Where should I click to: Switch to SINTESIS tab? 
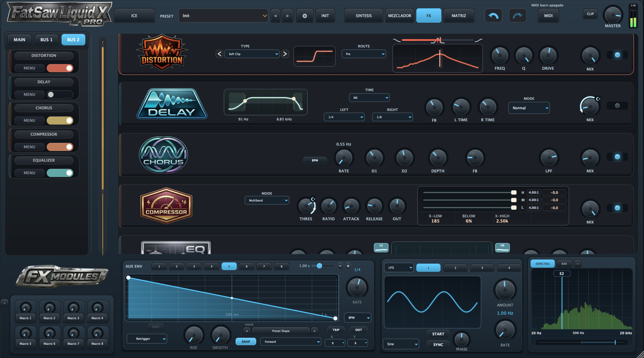coord(364,16)
